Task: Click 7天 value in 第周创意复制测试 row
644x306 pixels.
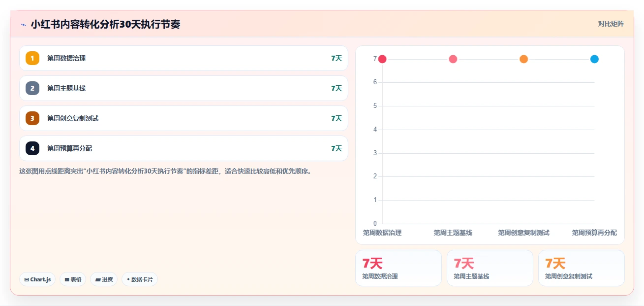Action: 337,118
